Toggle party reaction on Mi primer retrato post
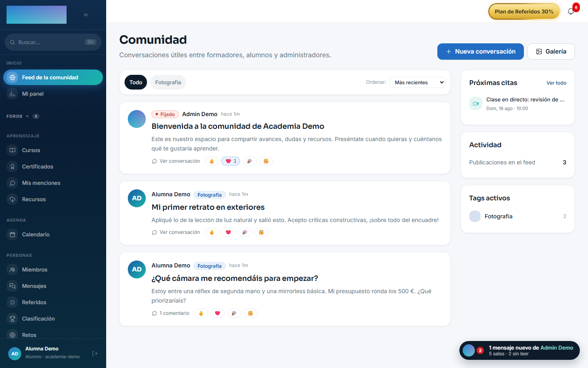The height and width of the screenshot is (368, 588). (245, 232)
